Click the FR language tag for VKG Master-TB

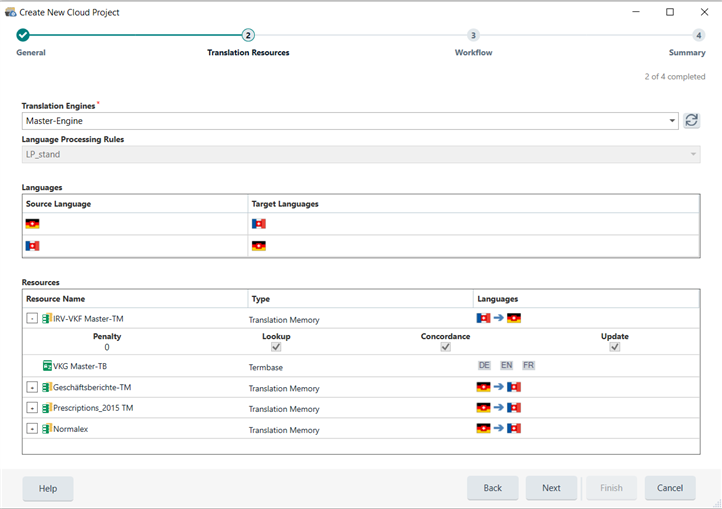coord(528,365)
